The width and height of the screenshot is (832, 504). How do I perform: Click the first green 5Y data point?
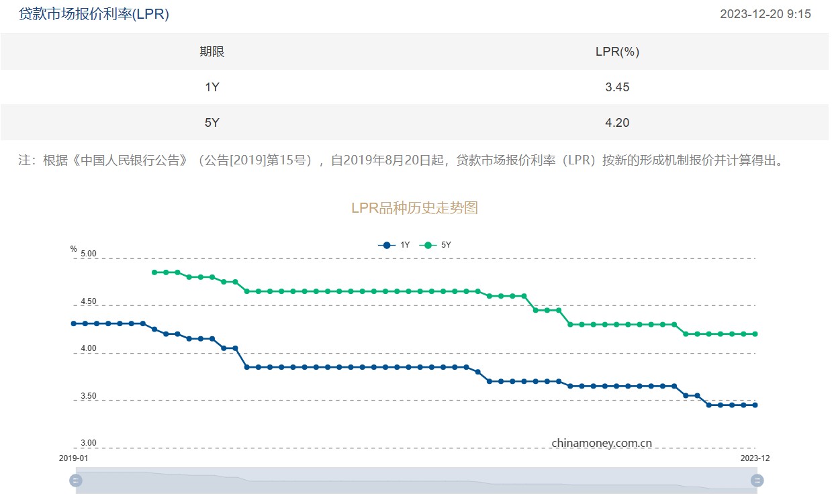point(154,272)
